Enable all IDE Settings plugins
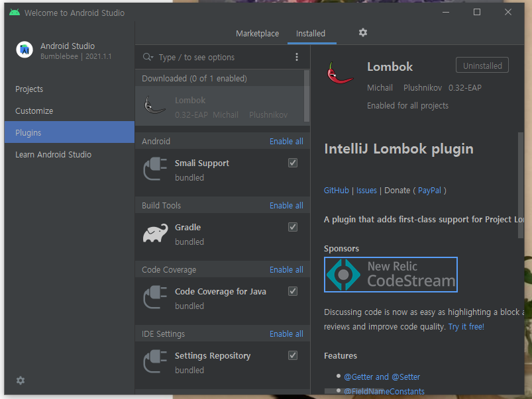 (286, 334)
